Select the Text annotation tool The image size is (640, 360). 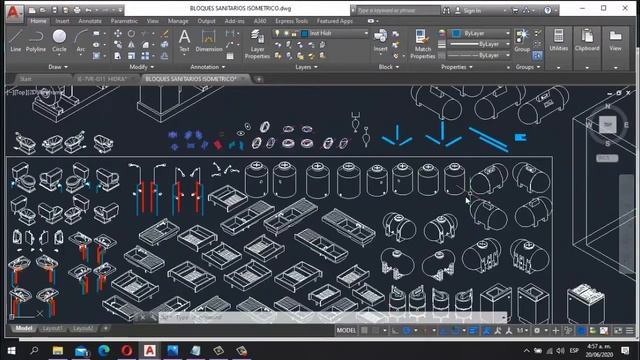[184, 41]
